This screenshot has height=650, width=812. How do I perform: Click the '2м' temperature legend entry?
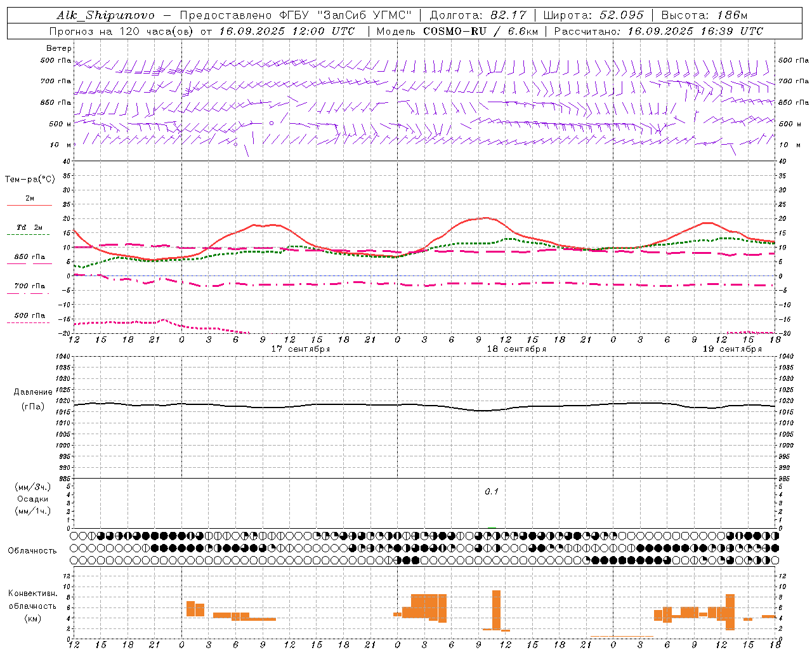pyautogui.click(x=30, y=199)
